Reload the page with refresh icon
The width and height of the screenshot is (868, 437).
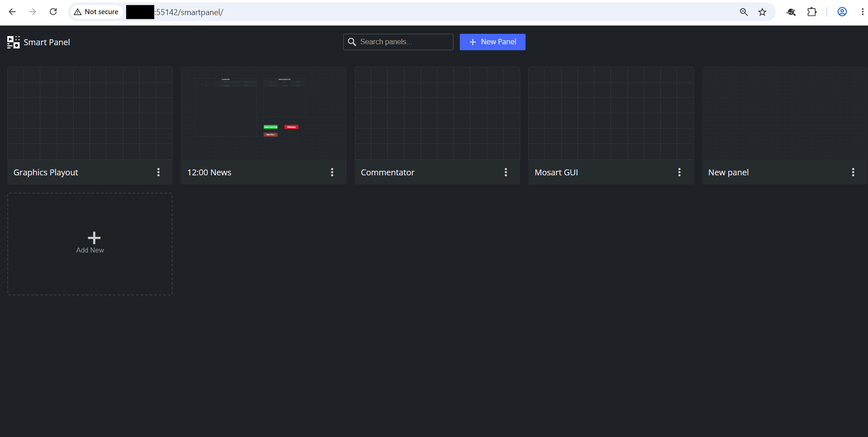(x=53, y=12)
